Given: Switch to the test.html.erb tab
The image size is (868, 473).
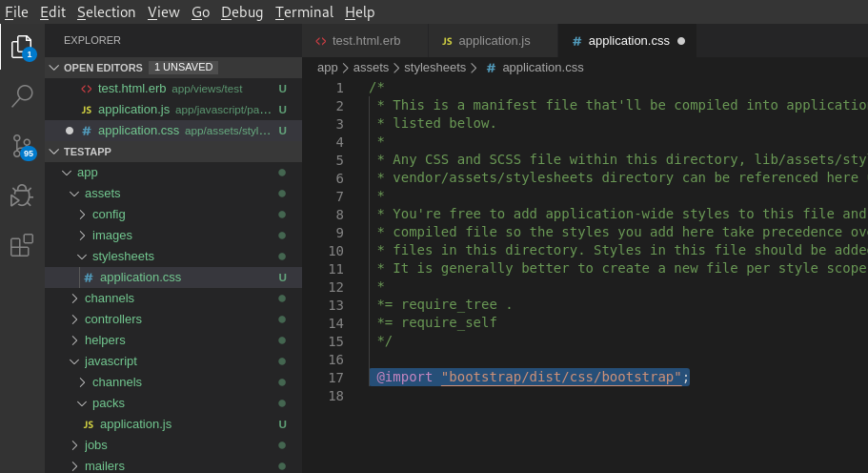Looking at the screenshot, I should point(367,41).
